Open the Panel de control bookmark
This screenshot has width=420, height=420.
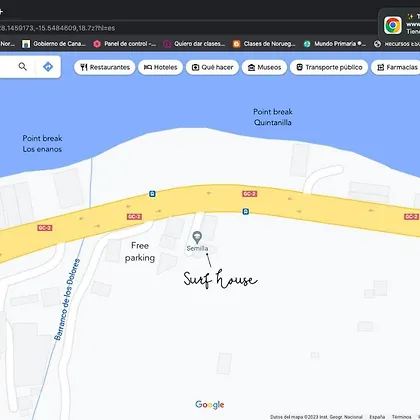[125, 44]
